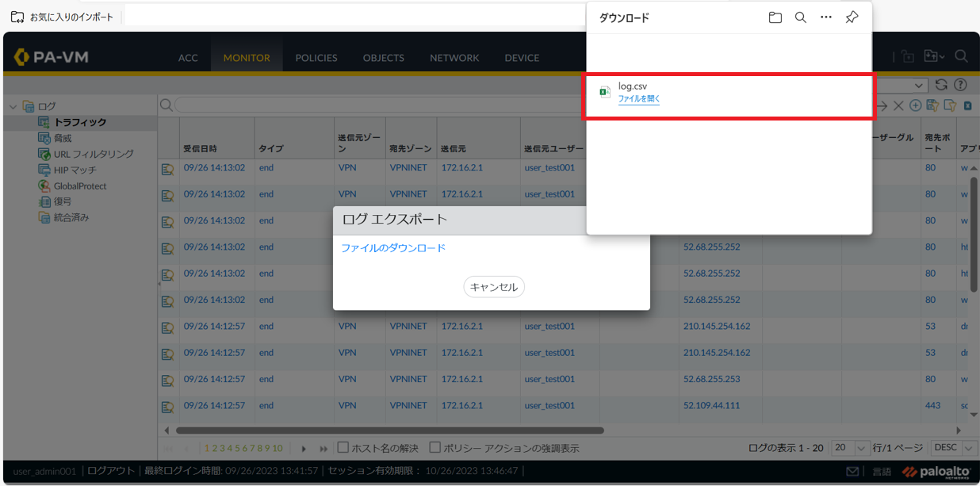Clear the filter with the X icon

coord(898,105)
